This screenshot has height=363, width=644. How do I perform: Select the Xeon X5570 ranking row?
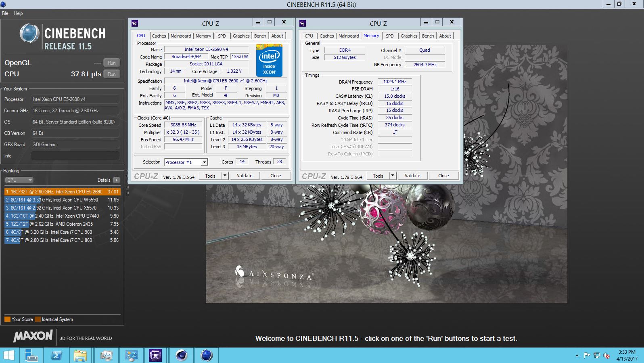pyautogui.click(x=62, y=208)
